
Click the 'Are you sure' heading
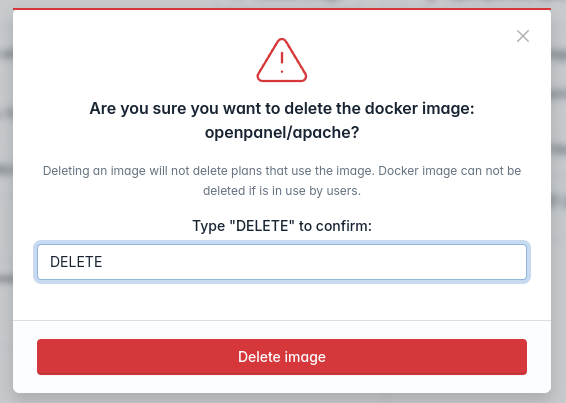pos(282,120)
